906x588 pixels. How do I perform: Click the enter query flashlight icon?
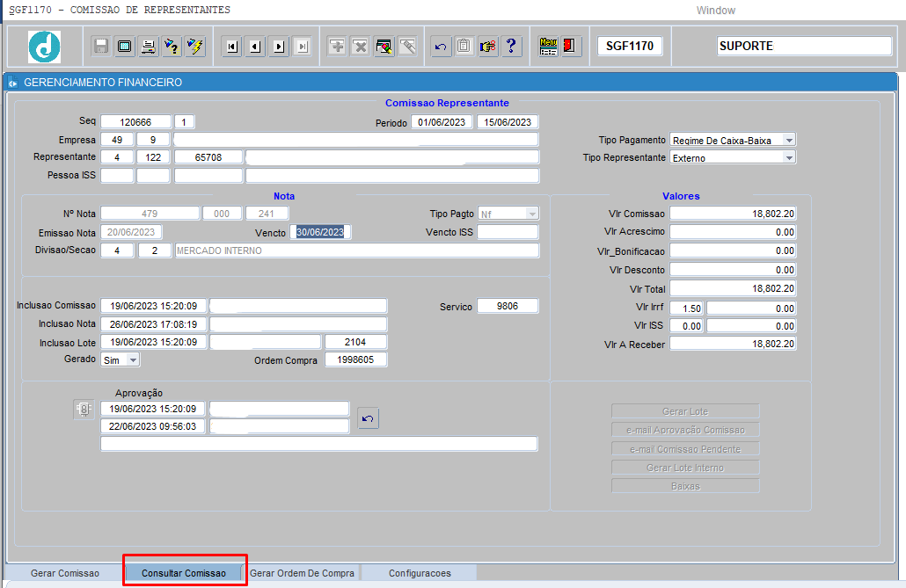tap(172, 47)
